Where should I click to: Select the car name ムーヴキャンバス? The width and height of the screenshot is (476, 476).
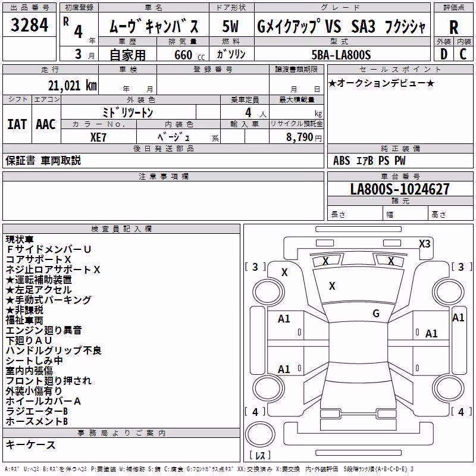(x=154, y=26)
